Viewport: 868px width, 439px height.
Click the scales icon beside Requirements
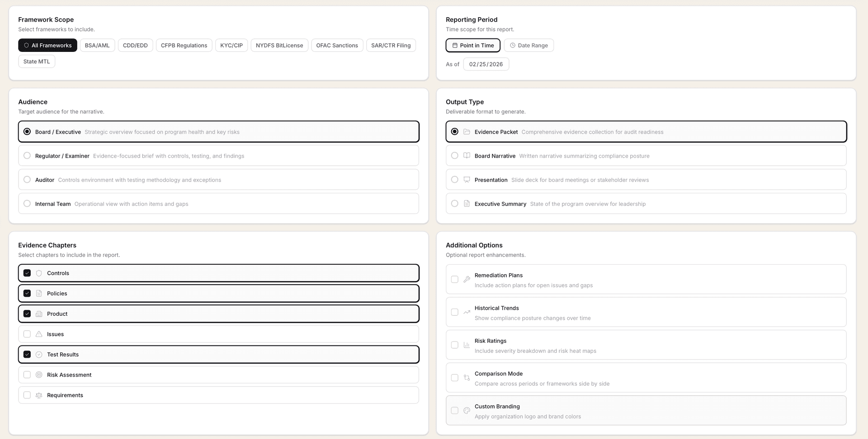tap(39, 395)
